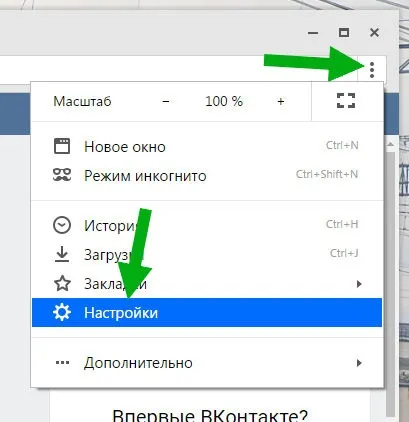Image resolution: width=409 pixels, height=422 pixels.
Task: Click the Ctrl+J shortcut label
Action: pyautogui.click(x=344, y=253)
